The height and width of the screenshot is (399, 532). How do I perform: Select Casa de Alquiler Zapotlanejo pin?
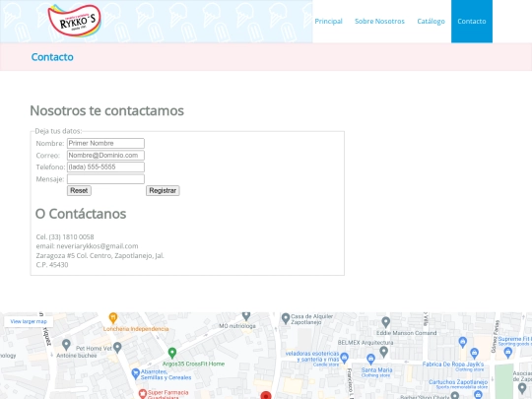286,318
